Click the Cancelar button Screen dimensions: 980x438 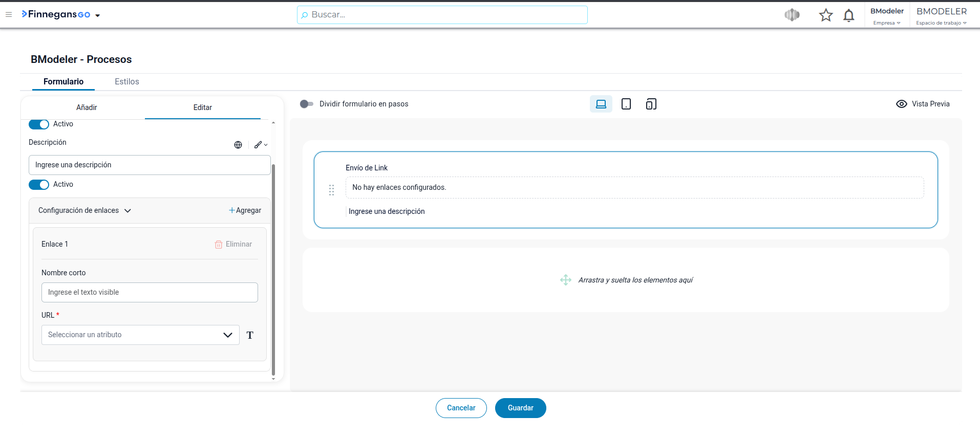pos(461,408)
